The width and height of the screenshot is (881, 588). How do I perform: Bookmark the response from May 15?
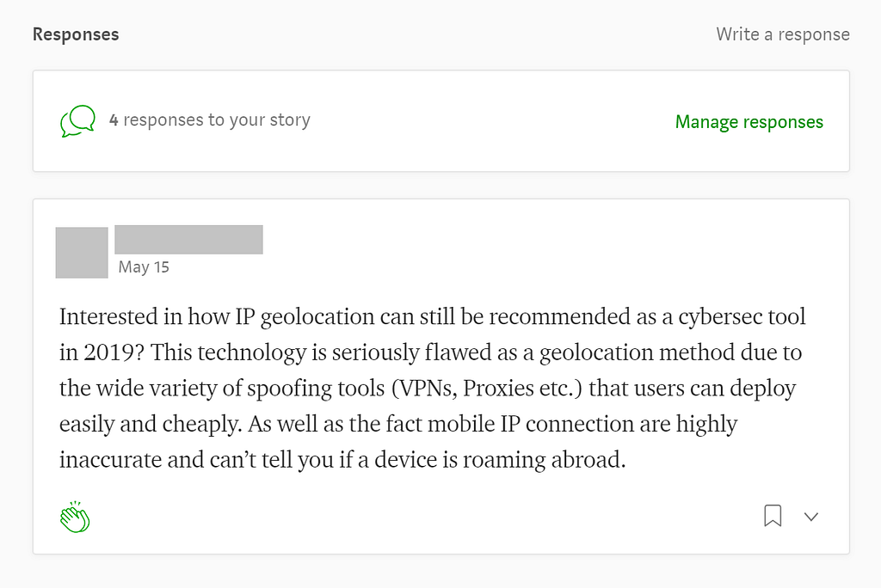coord(773,516)
